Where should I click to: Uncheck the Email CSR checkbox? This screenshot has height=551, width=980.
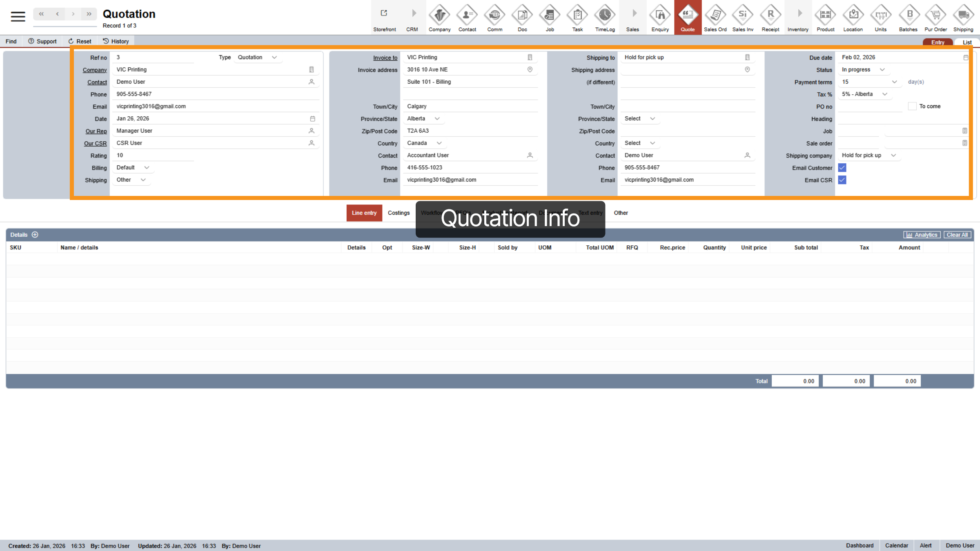pyautogui.click(x=842, y=180)
